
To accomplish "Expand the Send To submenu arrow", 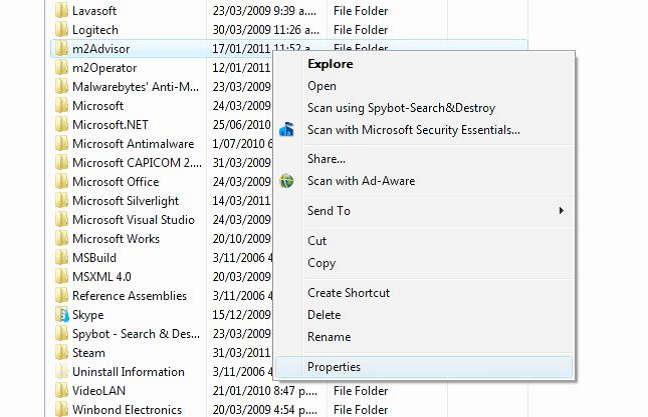I will coord(561,211).
